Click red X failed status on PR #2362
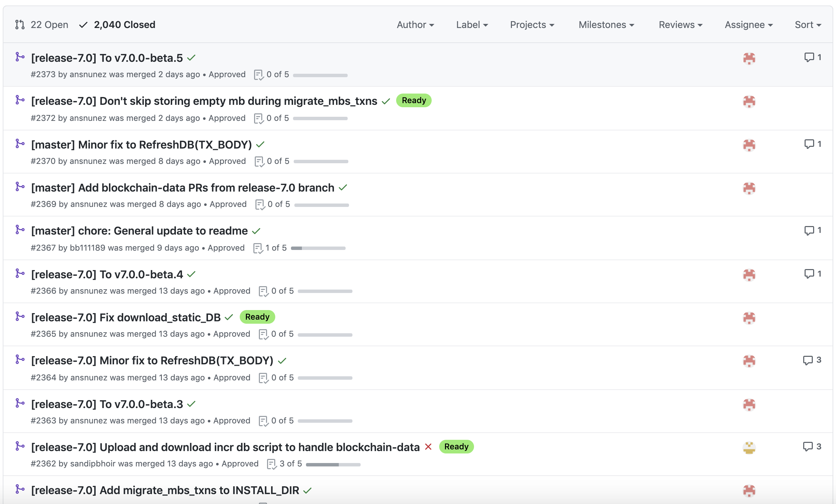Screen dimensions: 836x504 pos(428,447)
